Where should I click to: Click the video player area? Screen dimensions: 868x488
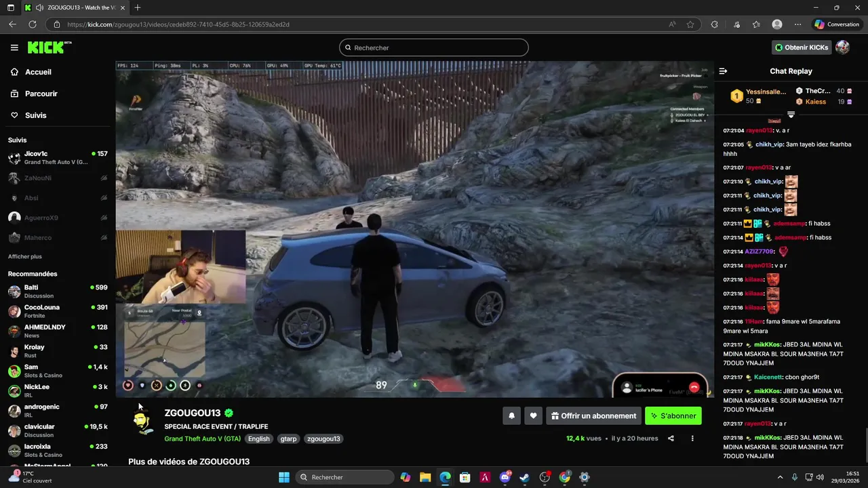pos(414,229)
